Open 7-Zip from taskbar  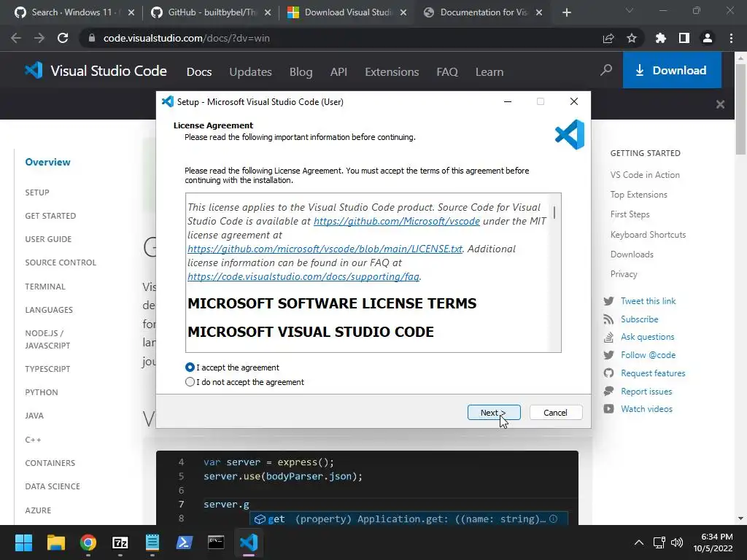[x=120, y=542]
